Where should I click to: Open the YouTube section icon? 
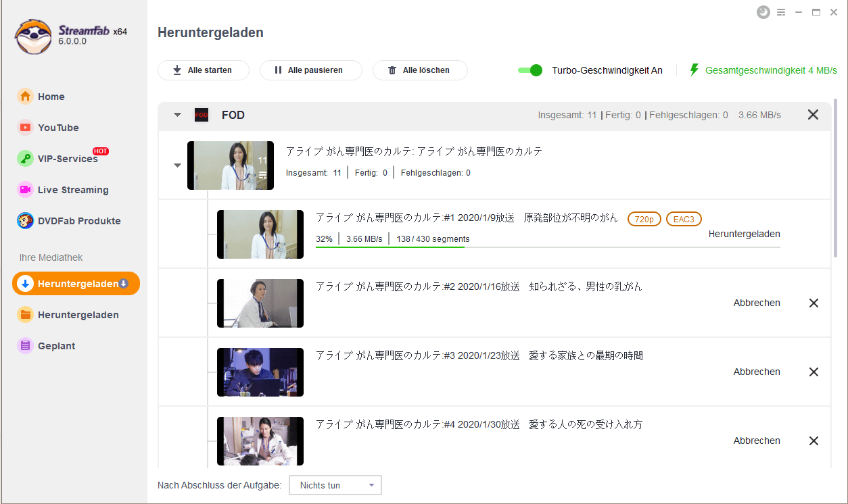25,128
